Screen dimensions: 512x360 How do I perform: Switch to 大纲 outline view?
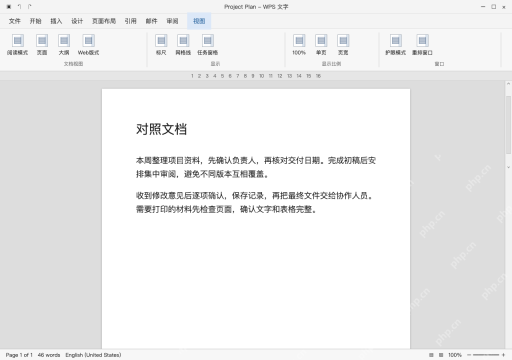tap(64, 45)
